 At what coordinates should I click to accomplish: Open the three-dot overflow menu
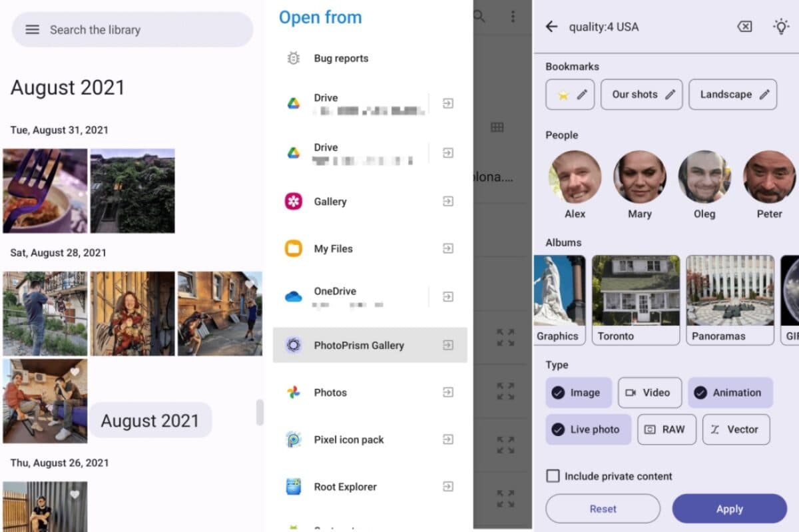pos(512,17)
